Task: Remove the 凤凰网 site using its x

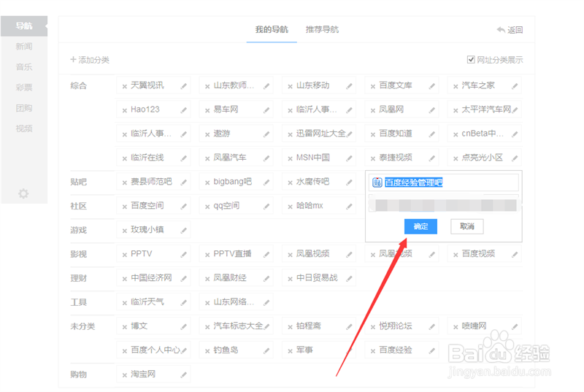Action: [373, 110]
